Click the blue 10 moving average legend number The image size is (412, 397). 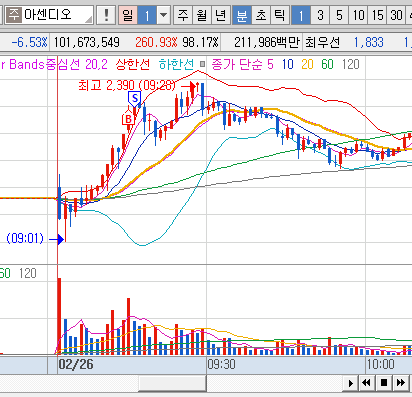pyautogui.click(x=288, y=64)
